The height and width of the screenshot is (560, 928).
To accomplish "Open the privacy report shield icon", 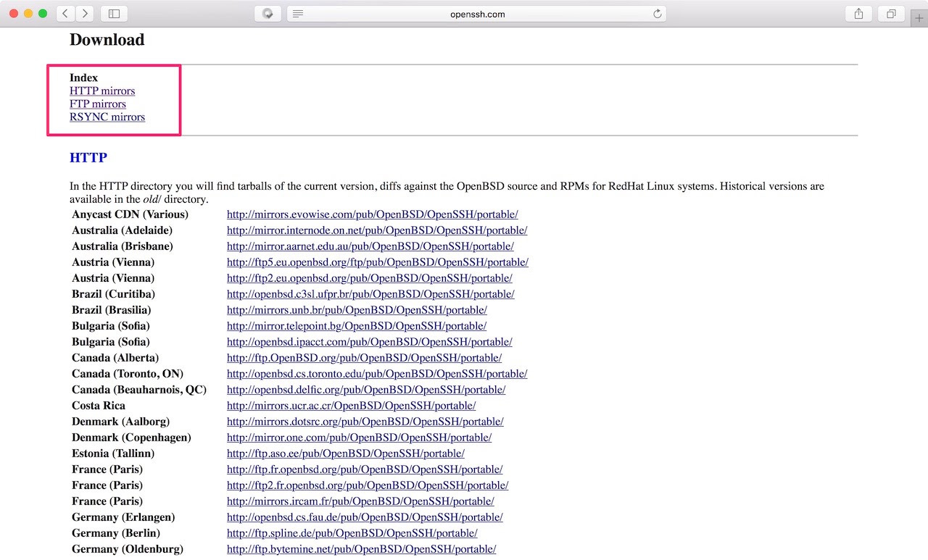I will [268, 14].
